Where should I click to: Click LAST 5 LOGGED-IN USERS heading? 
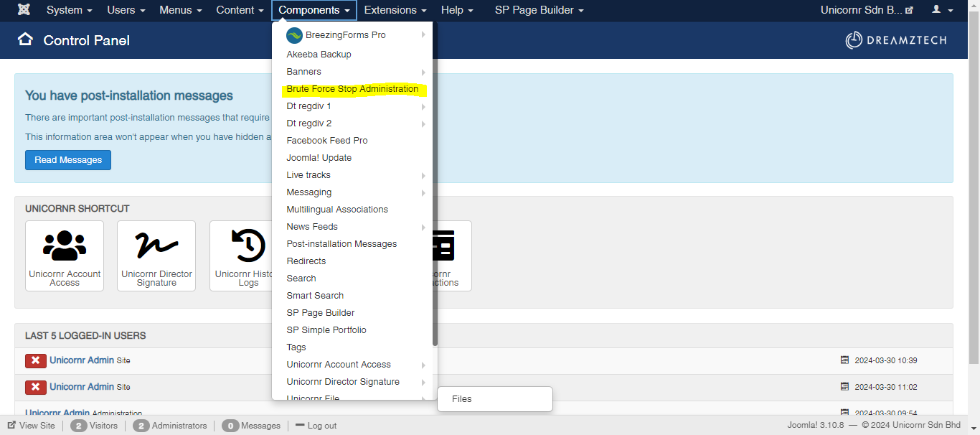pos(85,336)
